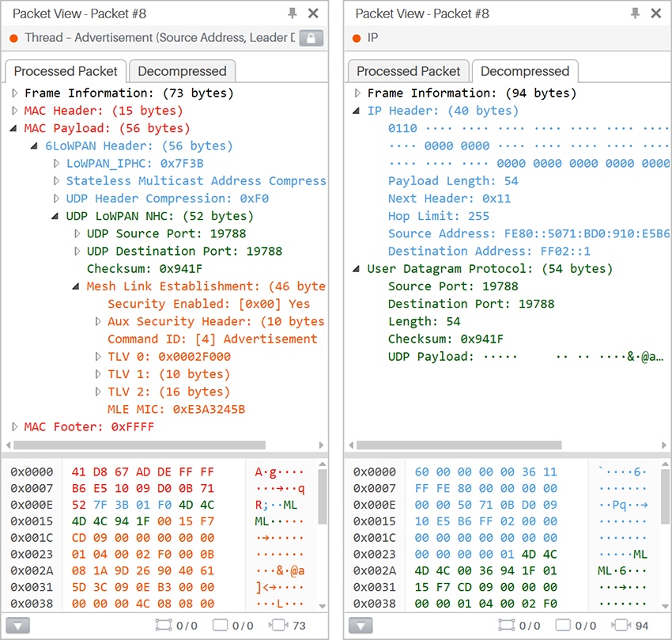Expand UDP Destination Port 19788 in left panel
This screenshot has height=640, width=672.
77,252
